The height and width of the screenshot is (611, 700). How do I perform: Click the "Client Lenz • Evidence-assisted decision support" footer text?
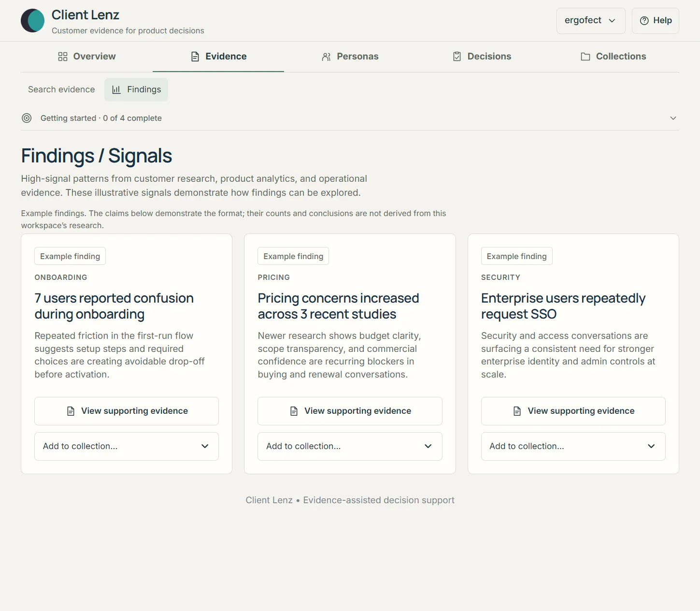click(350, 500)
